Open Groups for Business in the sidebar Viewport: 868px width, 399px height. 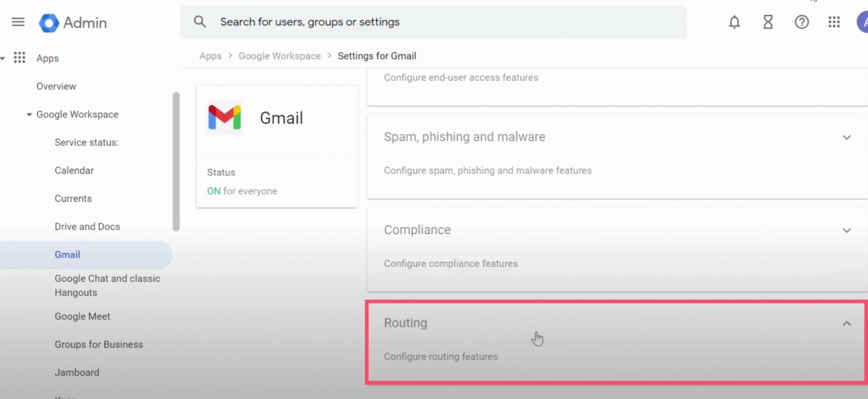coord(98,345)
